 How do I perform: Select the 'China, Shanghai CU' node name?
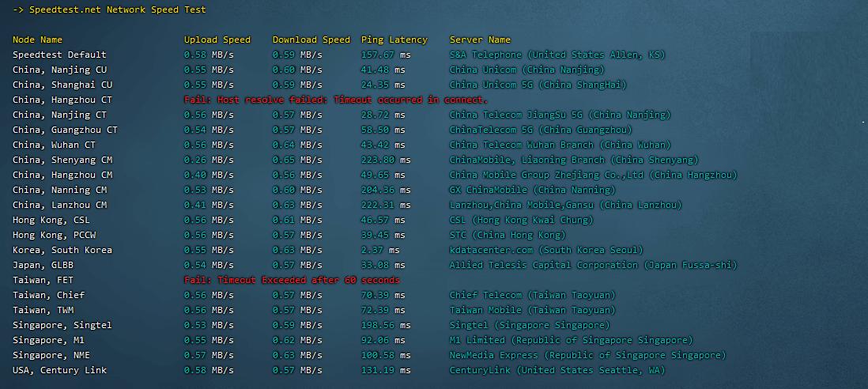(x=62, y=85)
